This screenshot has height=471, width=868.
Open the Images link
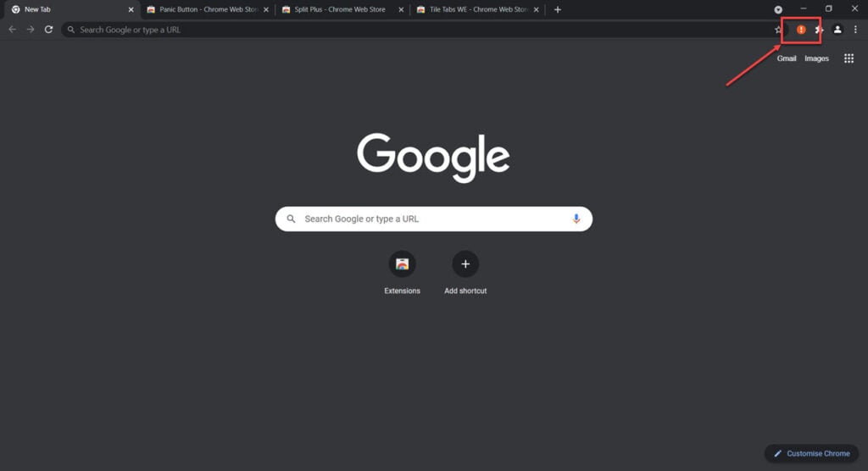[816, 58]
